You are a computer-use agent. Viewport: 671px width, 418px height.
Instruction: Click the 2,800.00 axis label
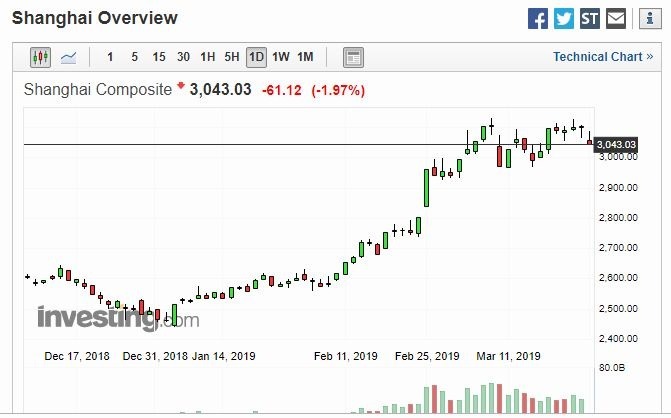point(618,217)
